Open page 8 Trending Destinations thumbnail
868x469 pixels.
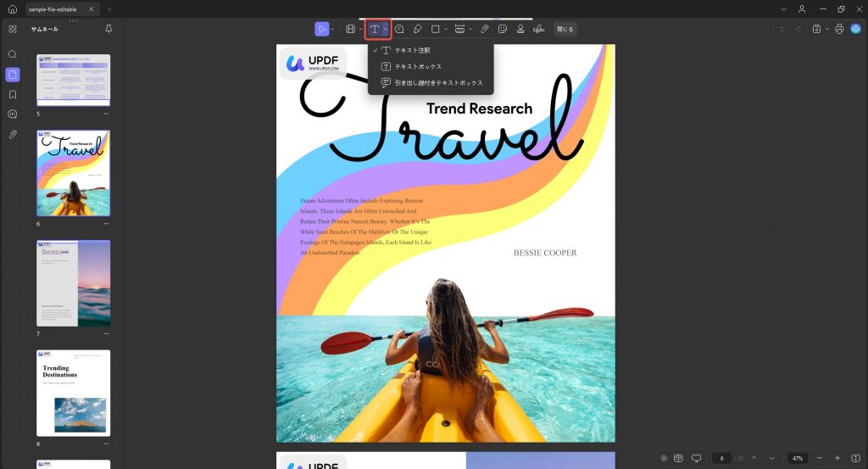click(74, 393)
